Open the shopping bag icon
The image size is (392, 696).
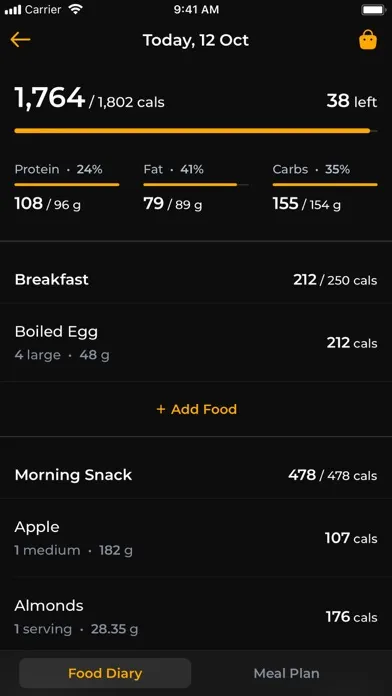368,40
